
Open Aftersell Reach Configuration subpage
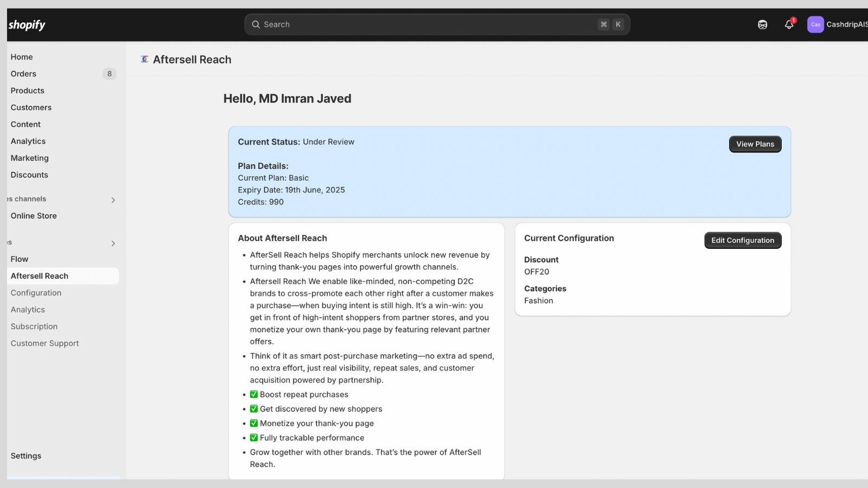(x=36, y=293)
